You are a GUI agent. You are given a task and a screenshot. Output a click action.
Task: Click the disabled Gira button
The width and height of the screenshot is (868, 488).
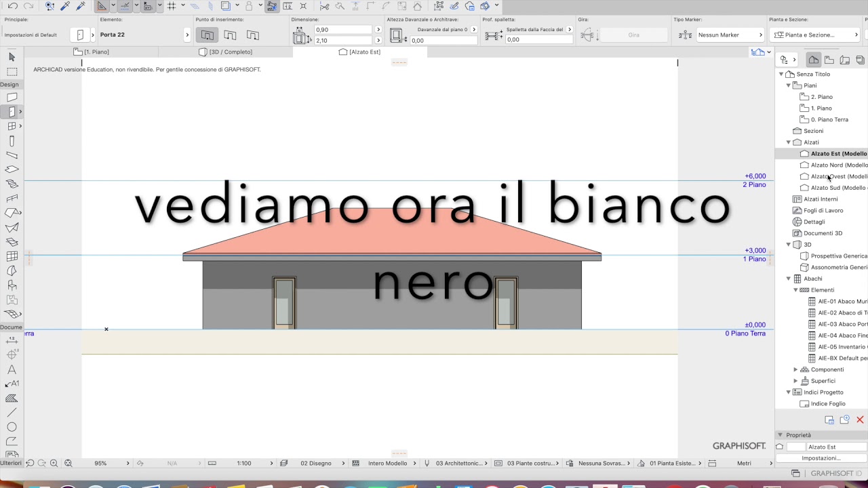(x=633, y=35)
